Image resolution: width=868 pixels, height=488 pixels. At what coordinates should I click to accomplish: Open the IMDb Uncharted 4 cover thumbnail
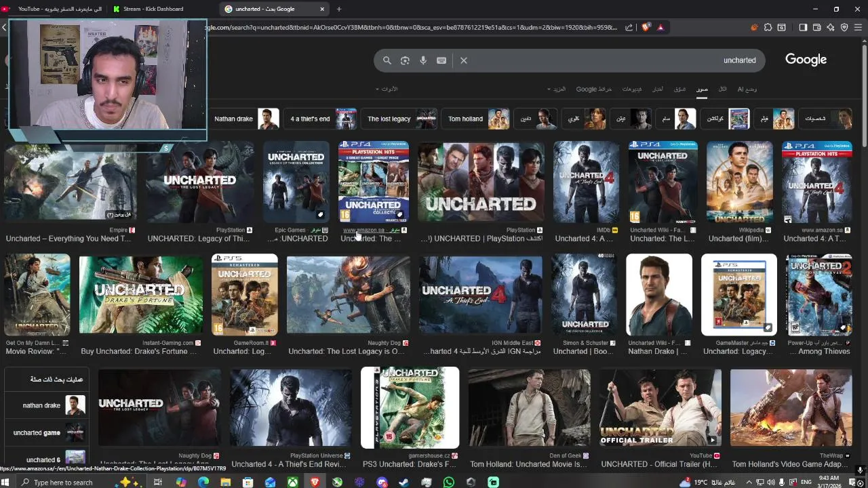click(586, 182)
